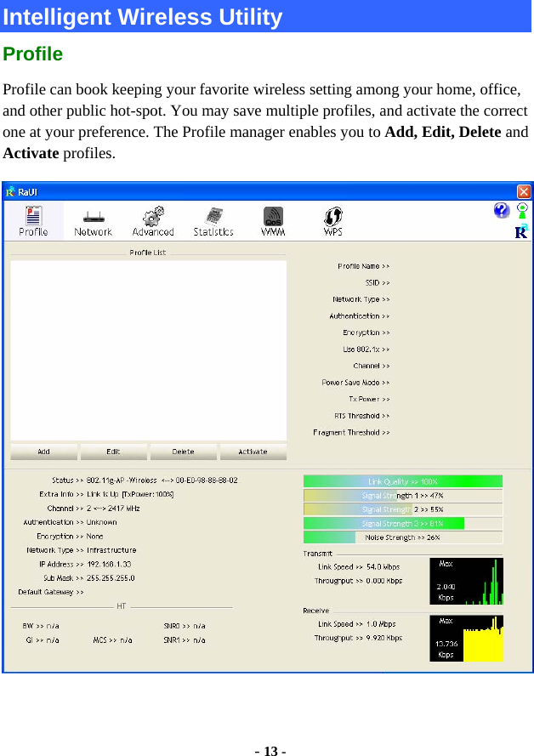Click the RTS Threshold >> label

362,416
